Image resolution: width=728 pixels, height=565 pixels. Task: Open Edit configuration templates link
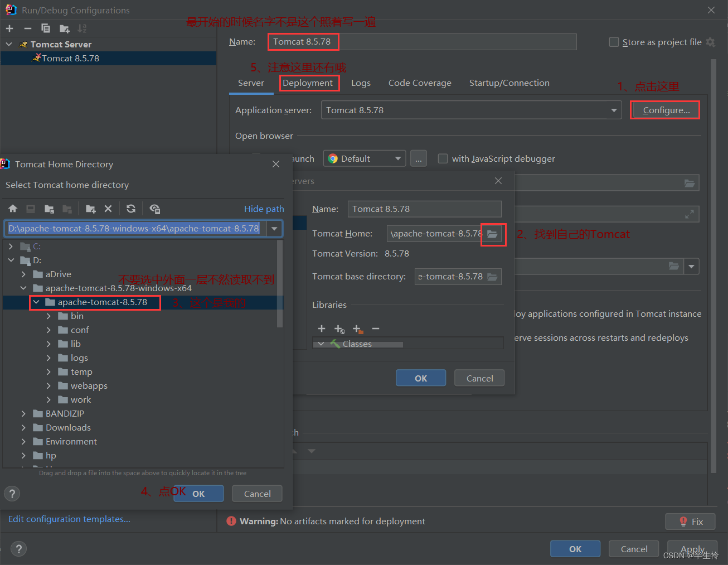click(69, 519)
